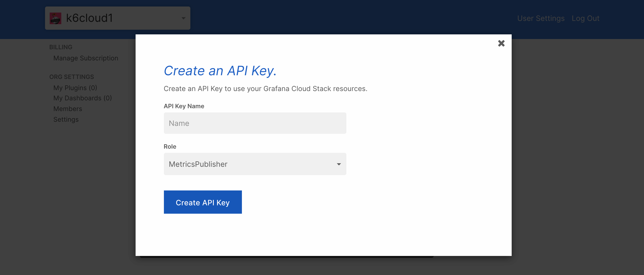Click the chevron icon on the Role selector
The width and height of the screenshot is (644, 275).
tap(339, 164)
